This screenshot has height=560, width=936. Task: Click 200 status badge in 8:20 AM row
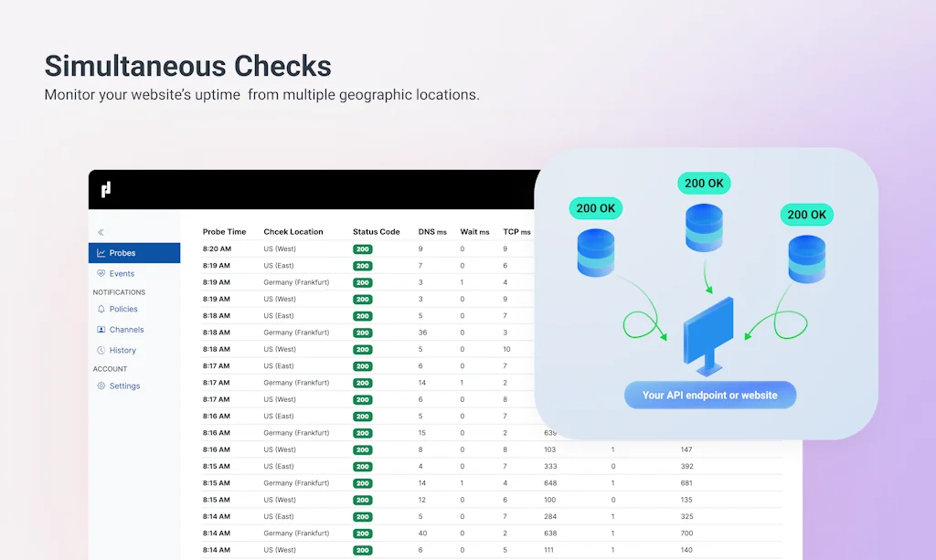pos(363,249)
